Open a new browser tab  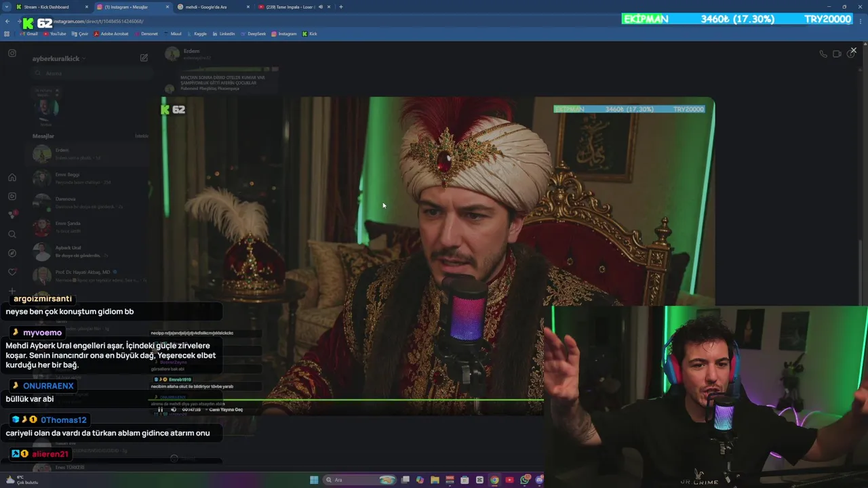click(340, 7)
